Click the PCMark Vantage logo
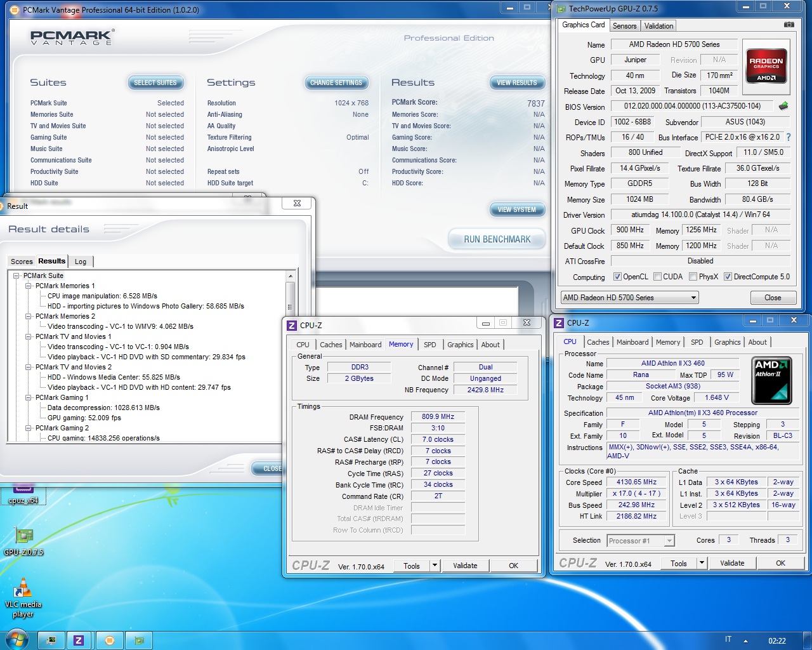The width and height of the screenshot is (812, 650). (x=72, y=37)
